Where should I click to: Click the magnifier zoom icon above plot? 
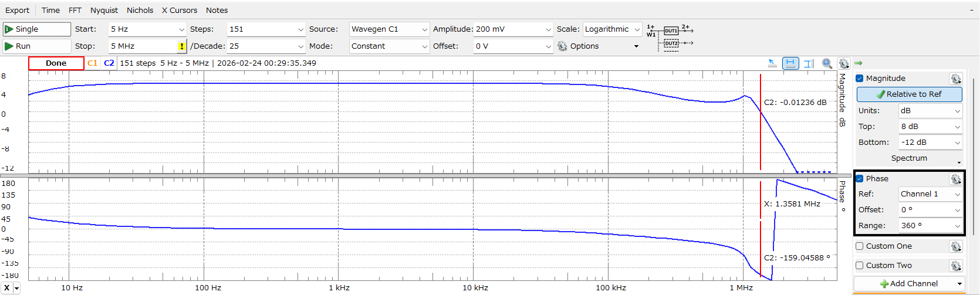click(827, 63)
